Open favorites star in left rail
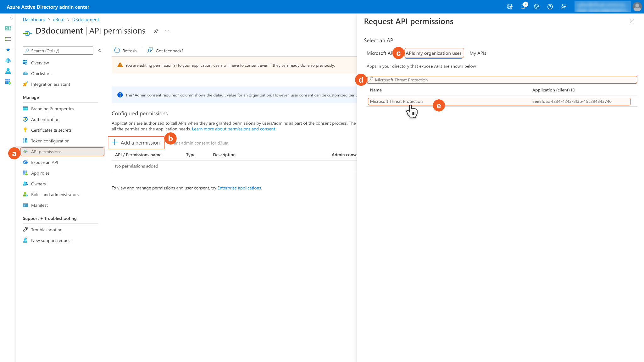644x362 pixels. (8, 50)
